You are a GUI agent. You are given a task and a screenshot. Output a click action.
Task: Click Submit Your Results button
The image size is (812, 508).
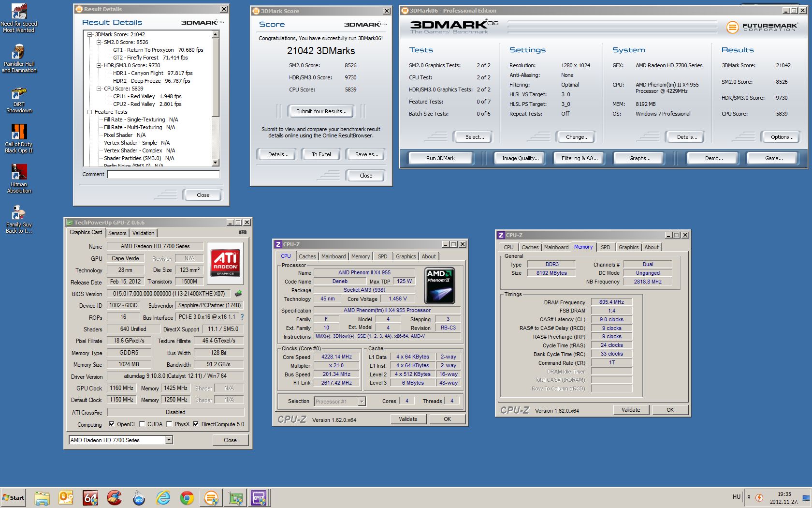tap(321, 111)
